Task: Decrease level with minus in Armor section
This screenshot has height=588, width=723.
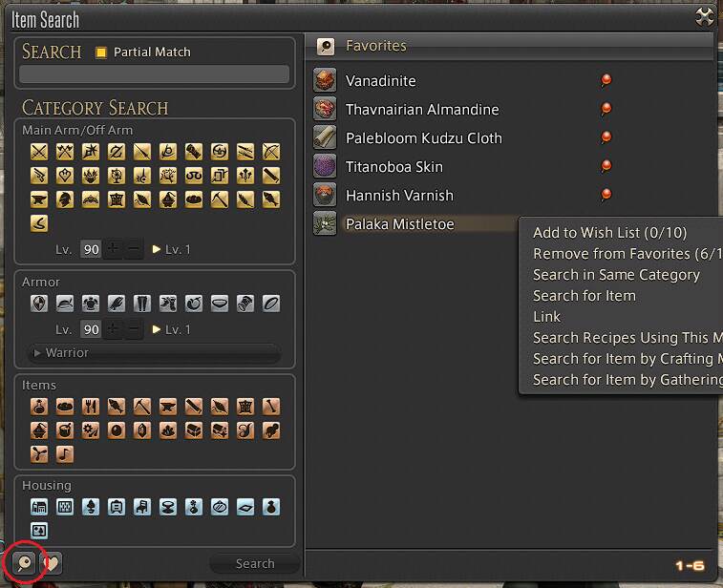Action: pyautogui.click(x=134, y=329)
